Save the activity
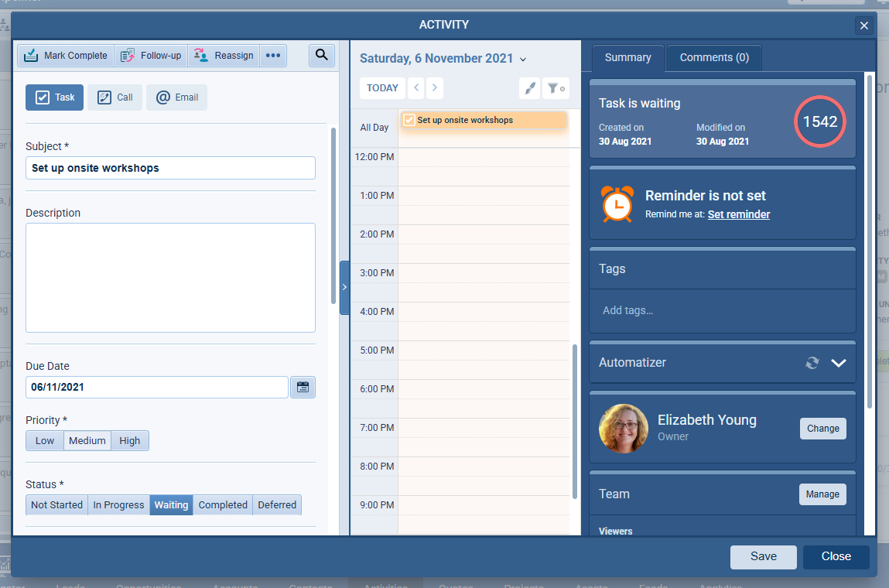Screen dimensions: 889x588 tap(763, 556)
